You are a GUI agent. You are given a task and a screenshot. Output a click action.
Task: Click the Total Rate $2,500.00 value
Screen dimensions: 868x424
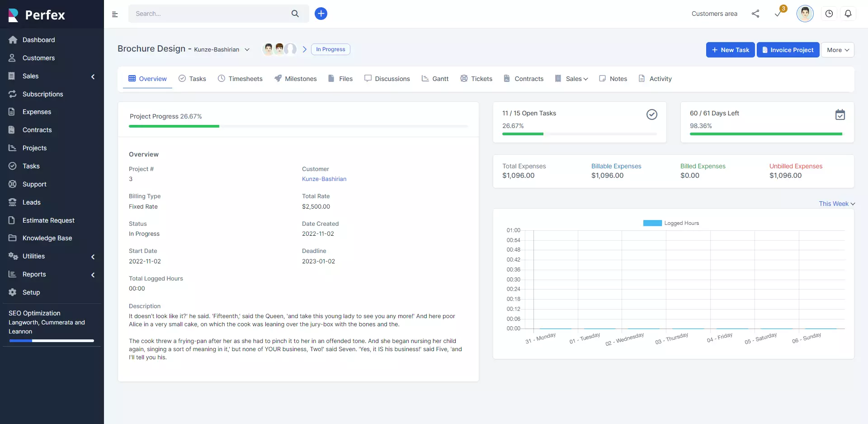pyautogui.click(x=316, y=207)
